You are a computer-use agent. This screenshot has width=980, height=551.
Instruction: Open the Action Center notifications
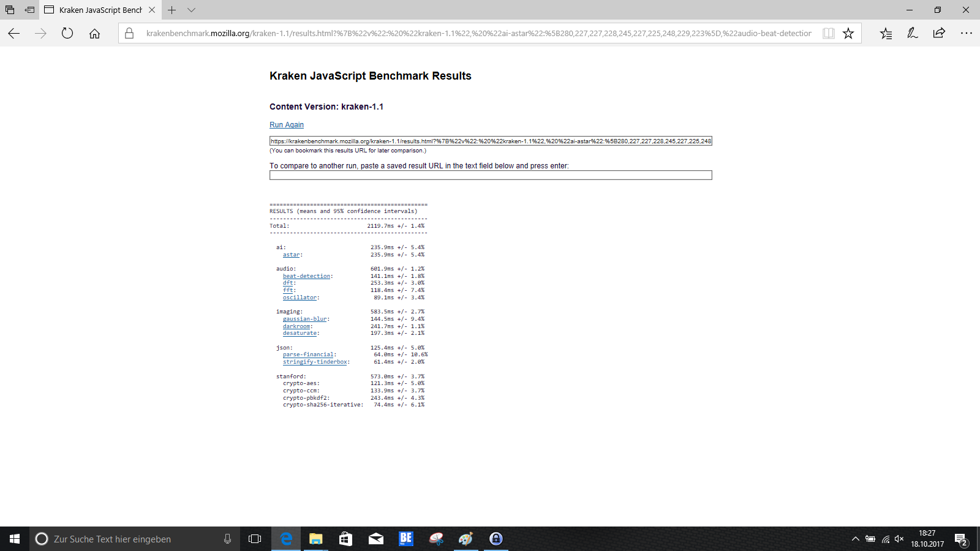[x=961, y=539]
